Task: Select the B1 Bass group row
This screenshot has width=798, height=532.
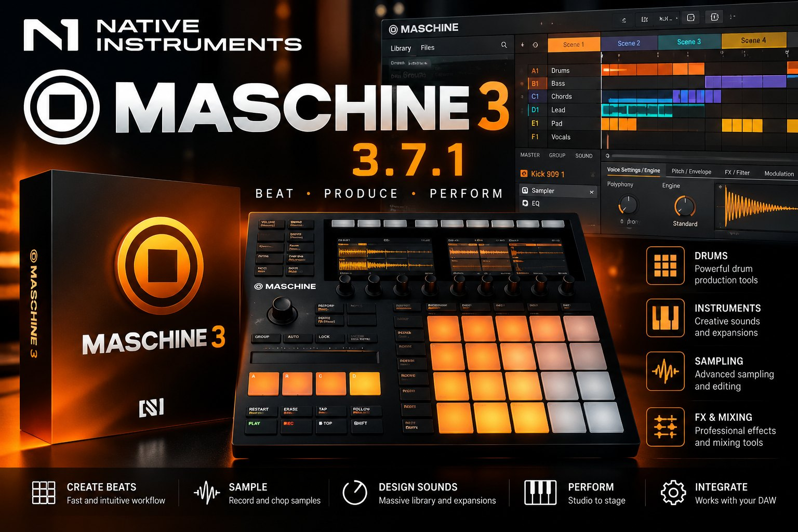Action: (x=564, y=83)
